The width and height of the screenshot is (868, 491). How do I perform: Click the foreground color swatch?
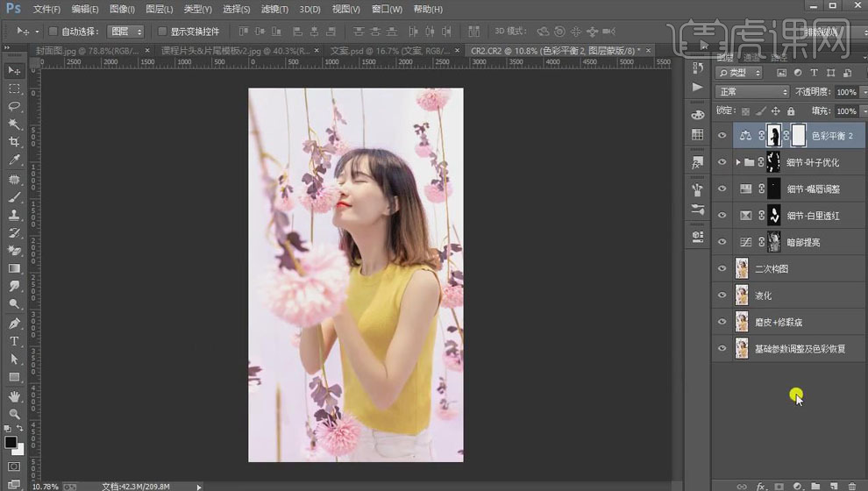[11, 442]
